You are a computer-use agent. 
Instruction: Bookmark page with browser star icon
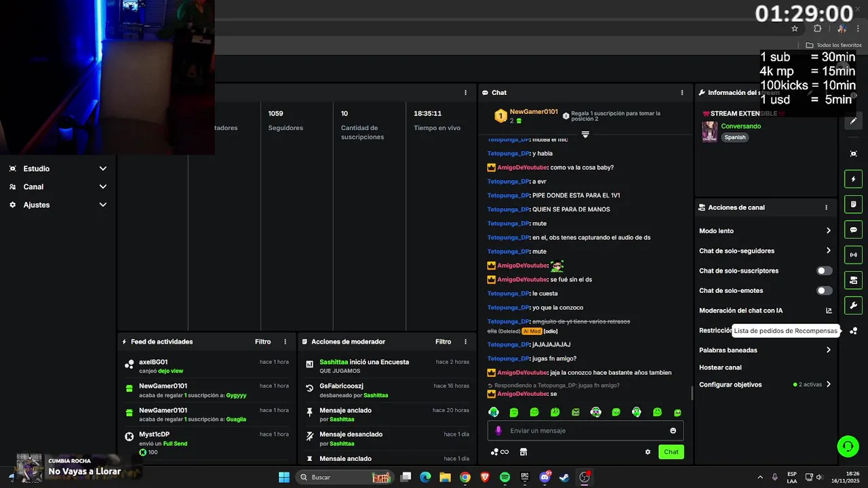pos(795,28)
